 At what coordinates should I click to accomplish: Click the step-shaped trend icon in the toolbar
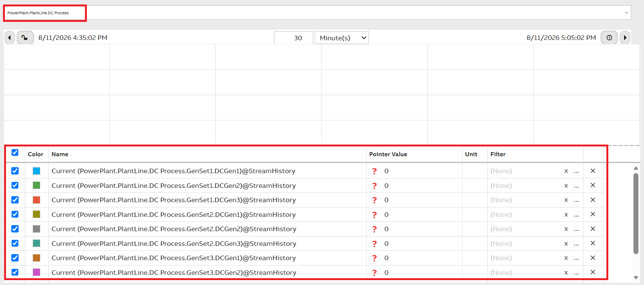(x=25, y=38)
